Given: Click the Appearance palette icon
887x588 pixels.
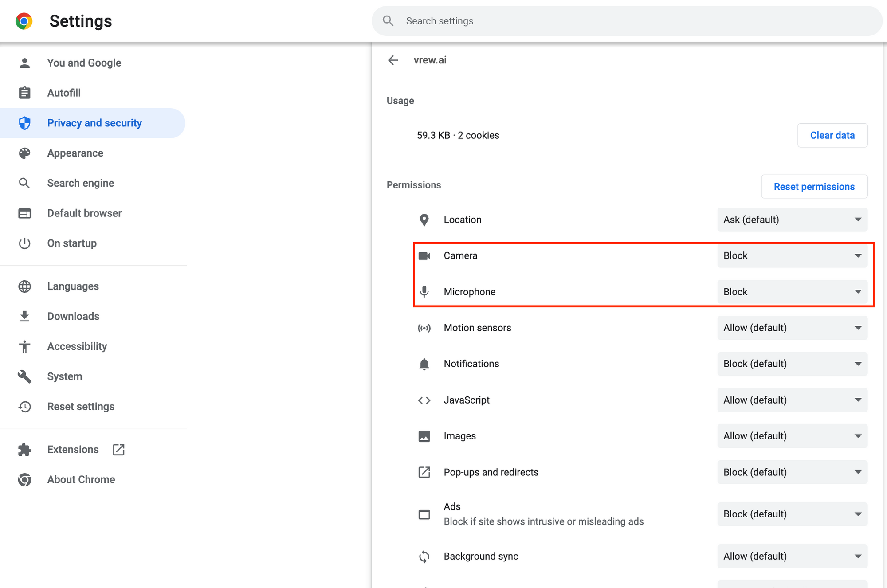Looking at the screenshot, I should 25,153.
